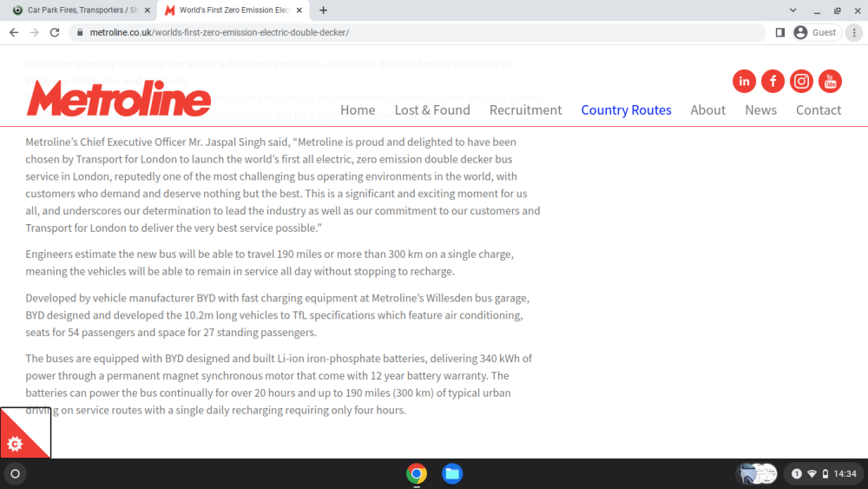868x489 pixels.
Task: Reload the current page
Action: (x=54, y=33)
